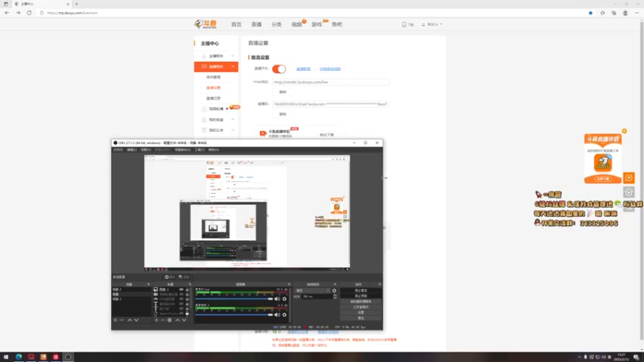Close the floating 斗鱼直播伴侣 ad
Viewport: 644px width, 362px height.
click(x=625, y=131)
